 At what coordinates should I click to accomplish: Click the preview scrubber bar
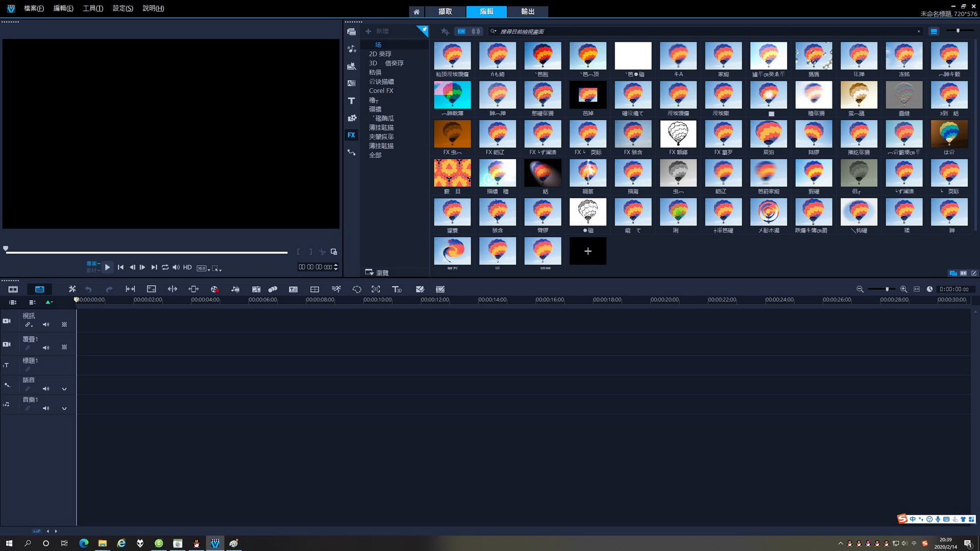(x=146, y=252)
